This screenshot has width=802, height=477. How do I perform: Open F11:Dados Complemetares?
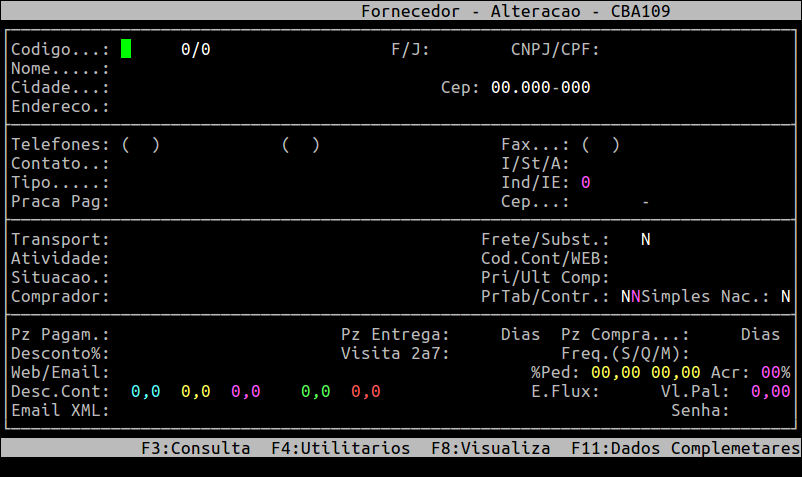(685, 448)
